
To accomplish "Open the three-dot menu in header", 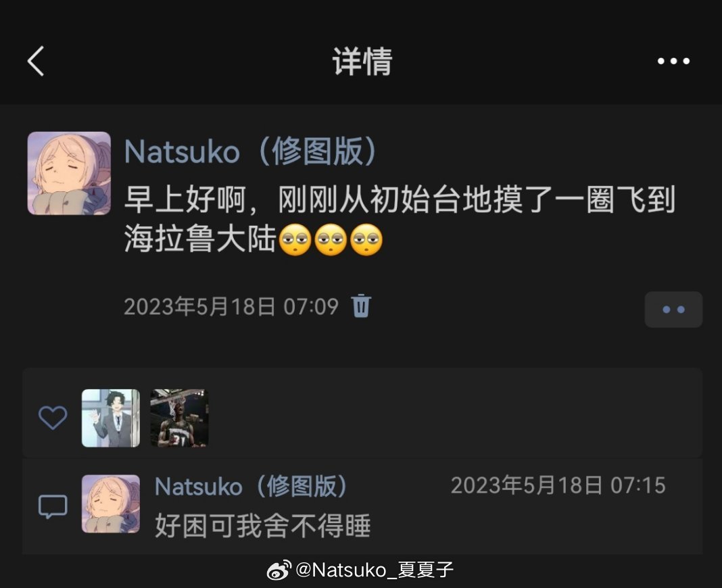I will 673,61.
